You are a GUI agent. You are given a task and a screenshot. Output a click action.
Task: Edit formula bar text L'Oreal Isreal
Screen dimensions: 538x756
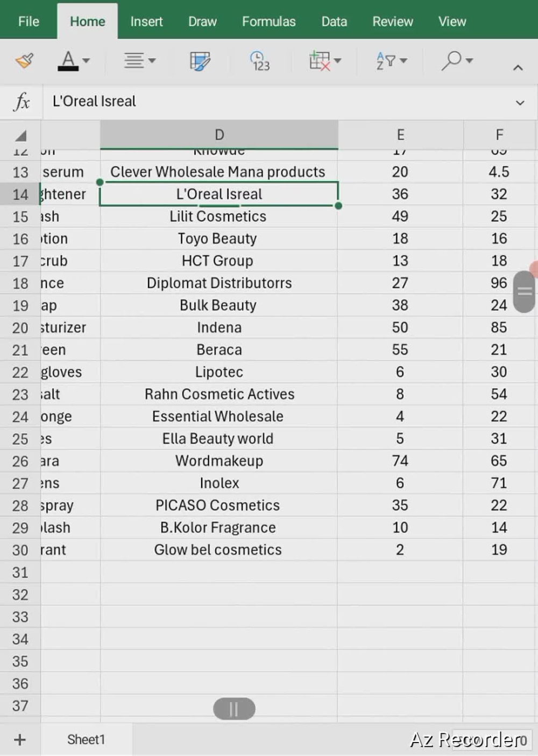coord(94,101)
